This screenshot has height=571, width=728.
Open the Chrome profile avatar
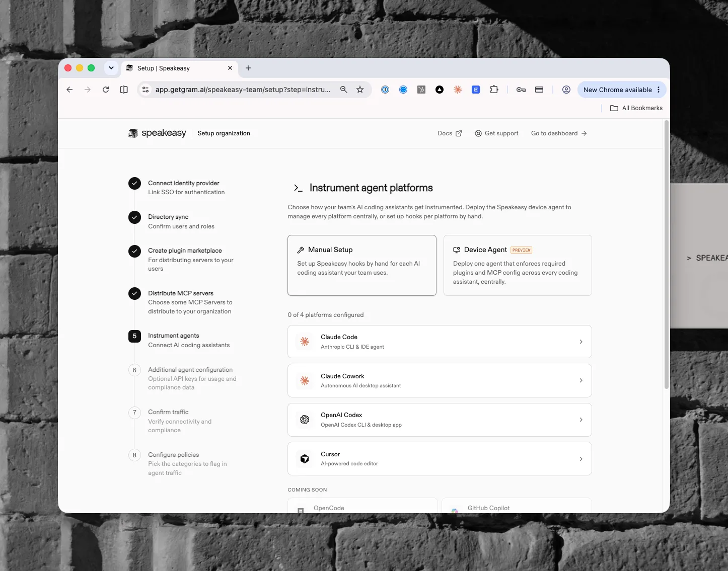tap(566, 90)
